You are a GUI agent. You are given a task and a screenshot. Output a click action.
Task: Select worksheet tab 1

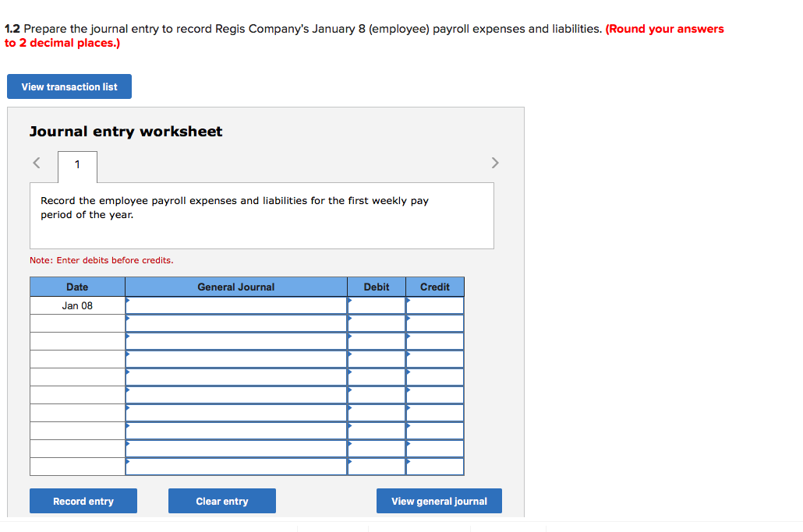click(77, 166)
